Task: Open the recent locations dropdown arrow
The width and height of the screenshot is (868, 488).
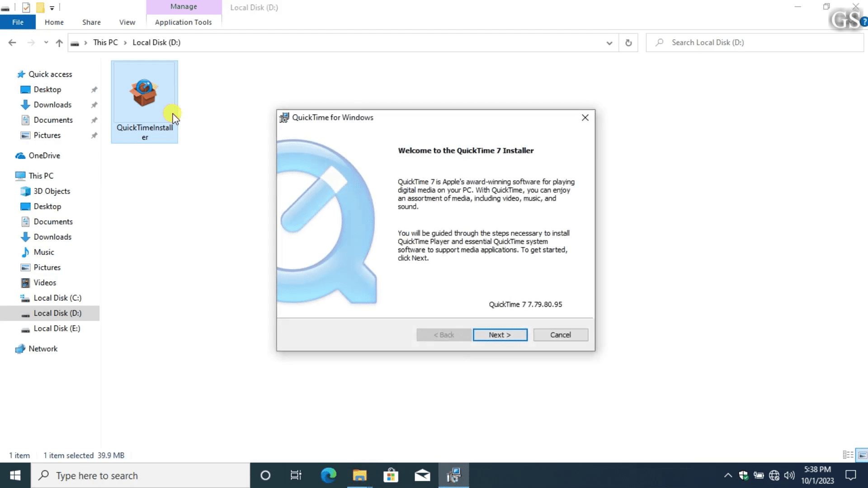Action: point(46,42)
